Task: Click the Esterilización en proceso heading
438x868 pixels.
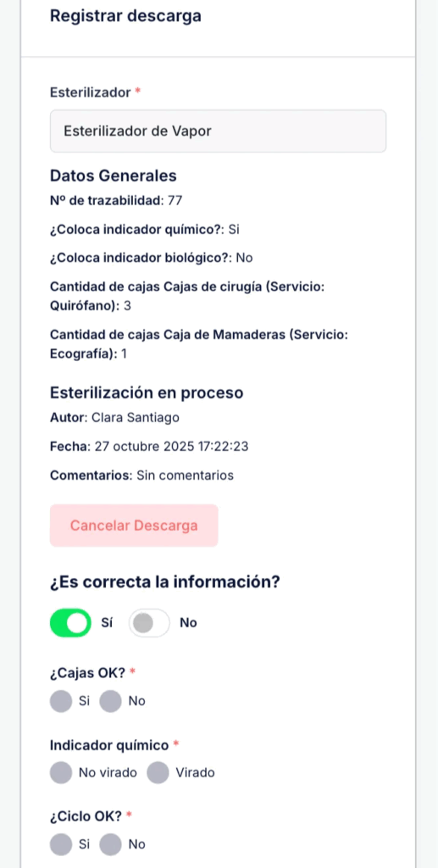Action: coord(147,393)
